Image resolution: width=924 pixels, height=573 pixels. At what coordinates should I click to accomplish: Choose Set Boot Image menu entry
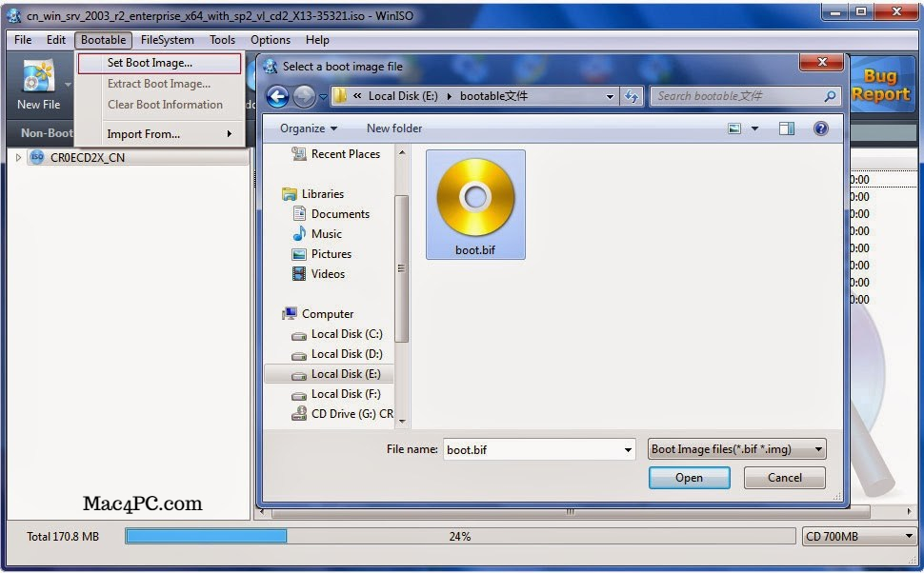click(159, 63)
